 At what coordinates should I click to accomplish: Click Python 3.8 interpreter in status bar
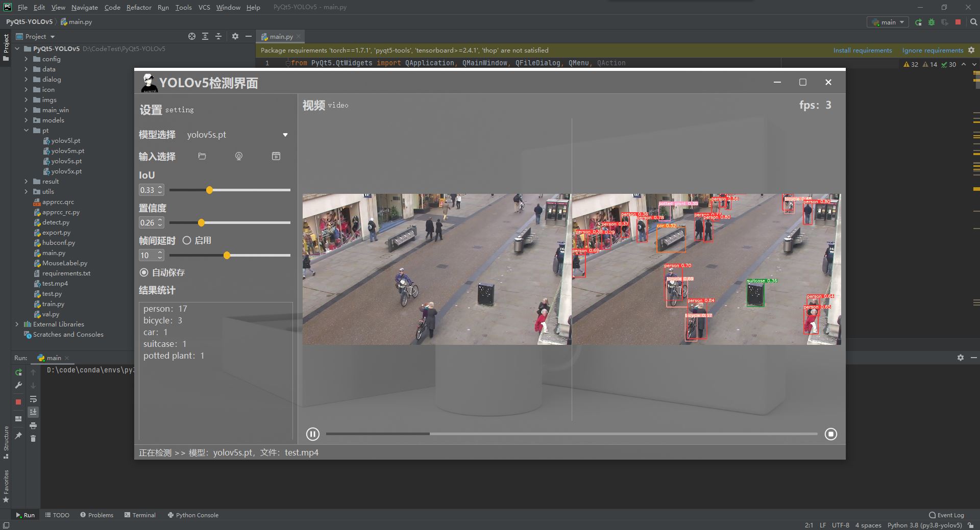(x=924, y=525)
